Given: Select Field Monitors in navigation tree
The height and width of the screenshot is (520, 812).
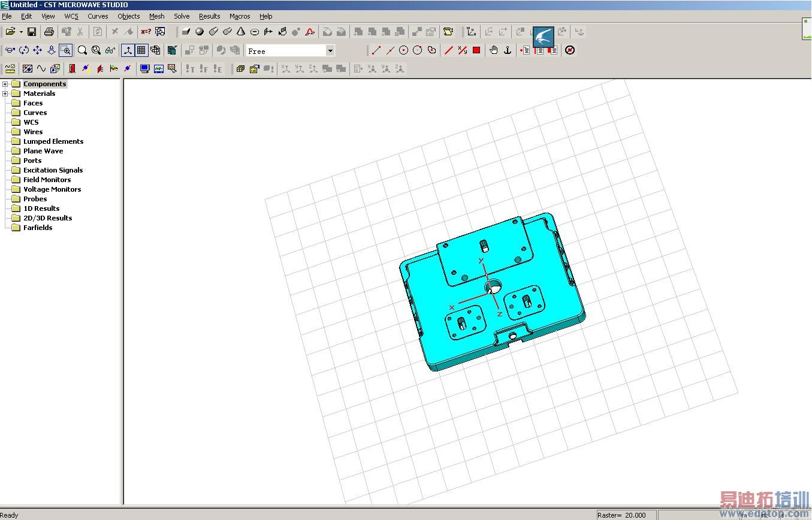Looking at the screenshot, I should [x=47, y=180].
